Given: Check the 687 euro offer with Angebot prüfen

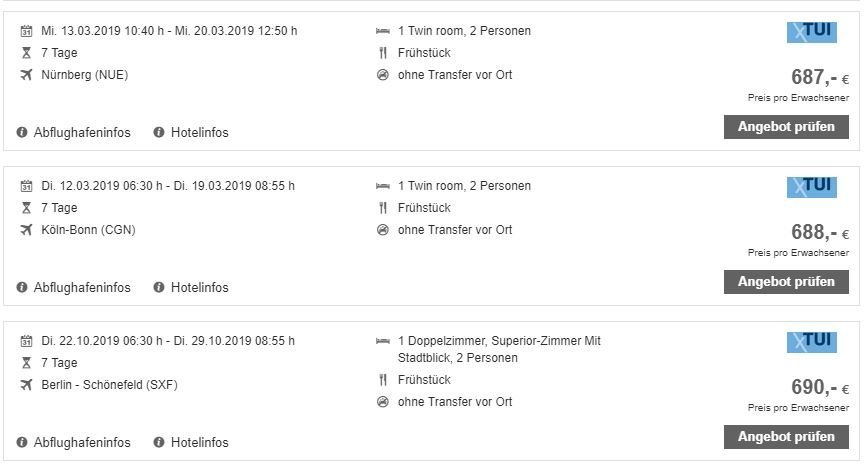Looking at the screenshot, I should point(786,127).
